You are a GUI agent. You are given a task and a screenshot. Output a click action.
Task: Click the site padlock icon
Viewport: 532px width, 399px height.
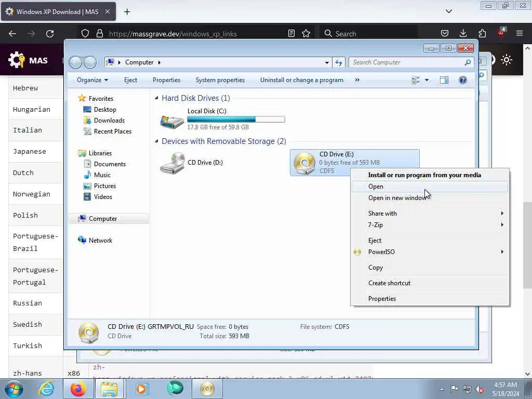pyautogui.click(x=99, y=33)
